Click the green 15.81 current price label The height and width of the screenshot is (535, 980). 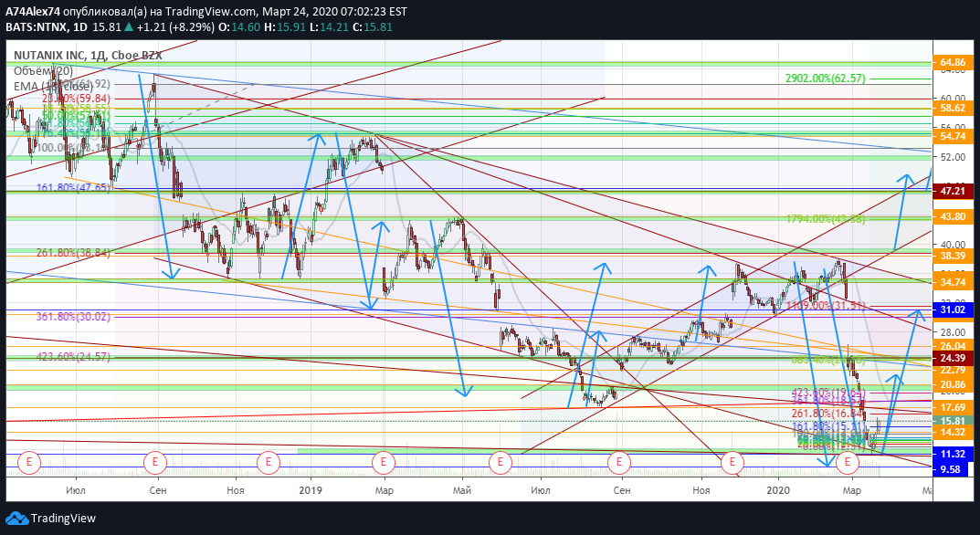pos(953,421)
